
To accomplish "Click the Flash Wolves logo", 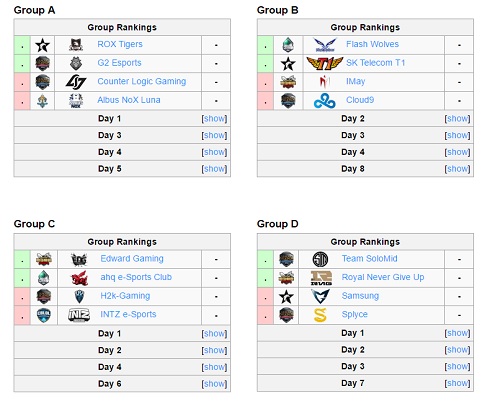I will (x=325, y=45).
